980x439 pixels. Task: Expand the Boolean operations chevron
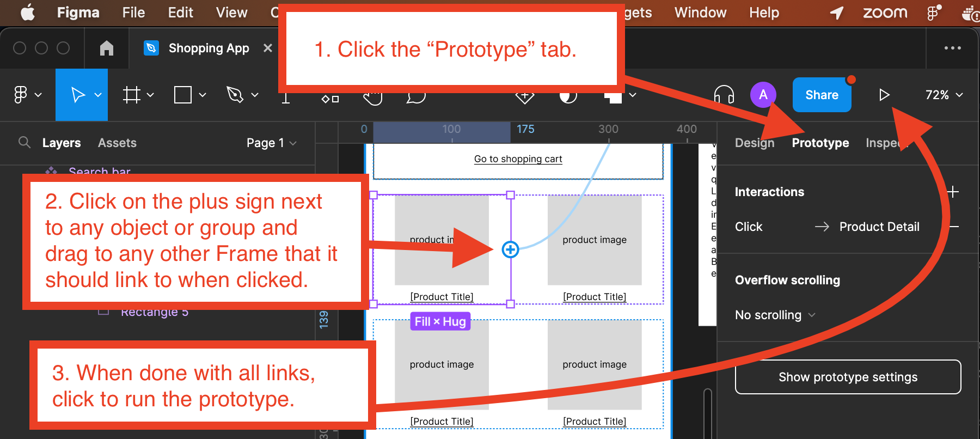coord(633,95)
